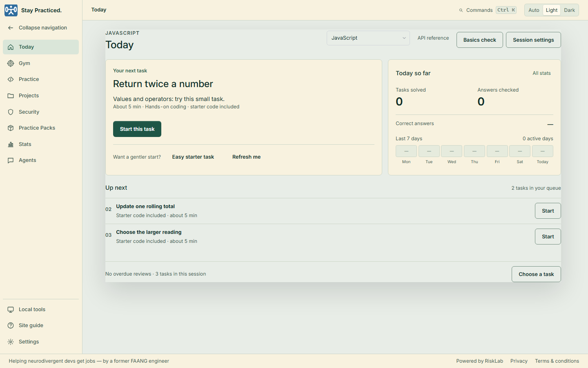Image resolution: width=588 pixels, height=368 pixels.
Task: Click Powered by RiskLab link
Action: pos(480,361)
